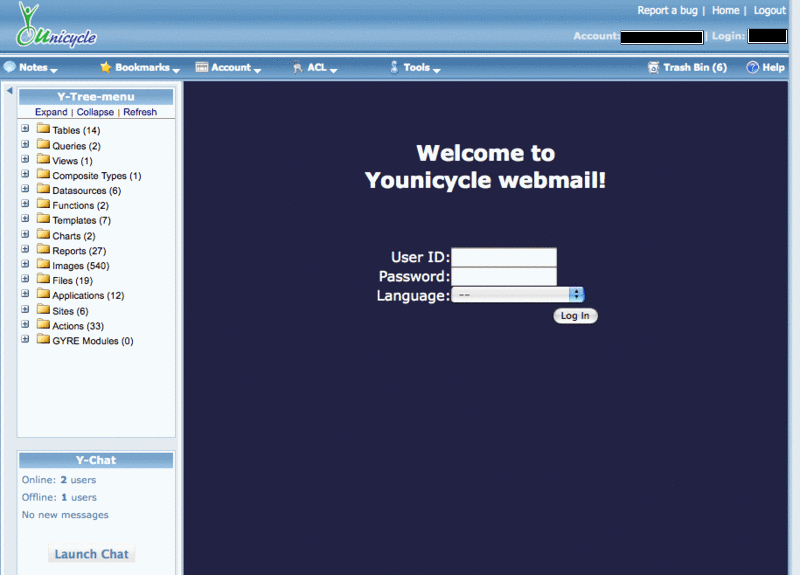Open the Language dropdown
This screenshot has height=575, width=800.
[x=517, y=295]
